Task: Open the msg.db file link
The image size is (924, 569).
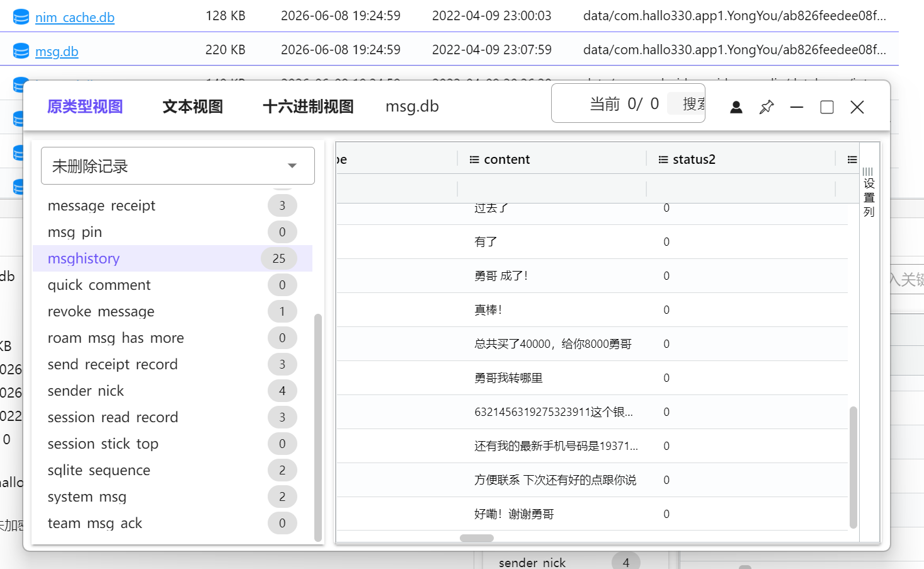Action: (57, 52)
